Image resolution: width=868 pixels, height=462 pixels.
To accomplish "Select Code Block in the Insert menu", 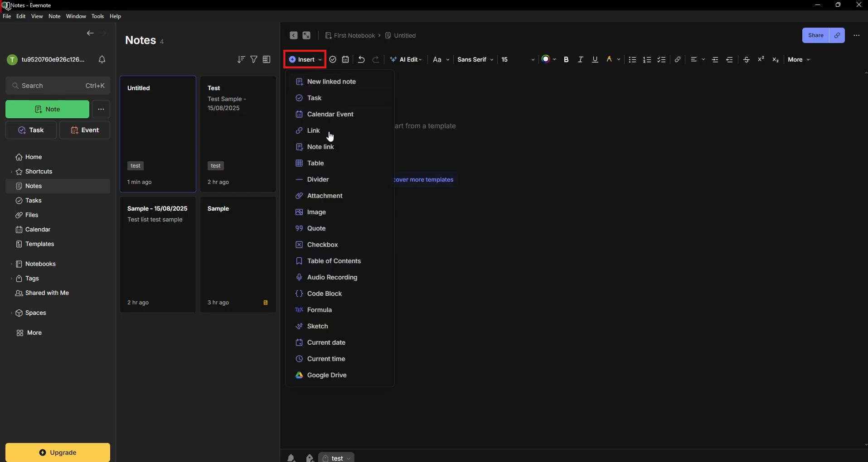I will [339, 294].
